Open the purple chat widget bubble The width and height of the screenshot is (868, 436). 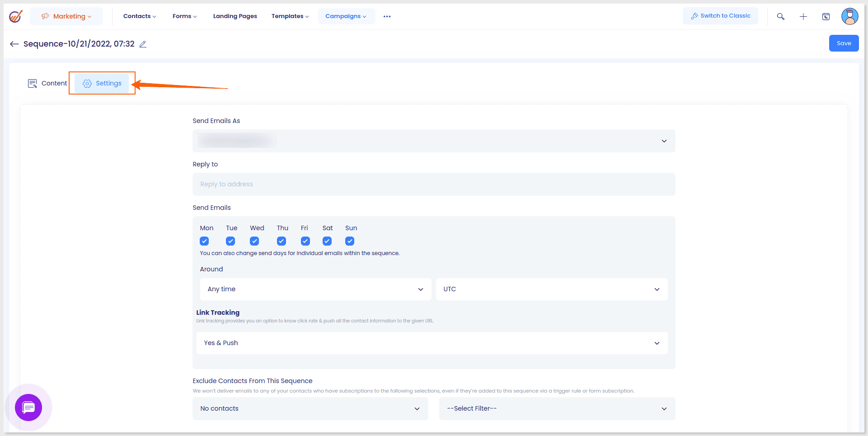pyautogui.click(x=28, y=408)
